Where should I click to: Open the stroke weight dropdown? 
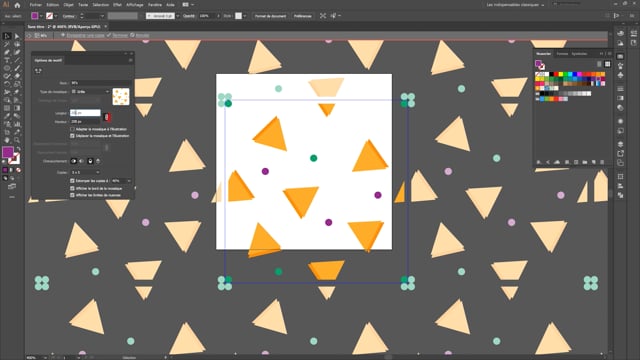102,16
